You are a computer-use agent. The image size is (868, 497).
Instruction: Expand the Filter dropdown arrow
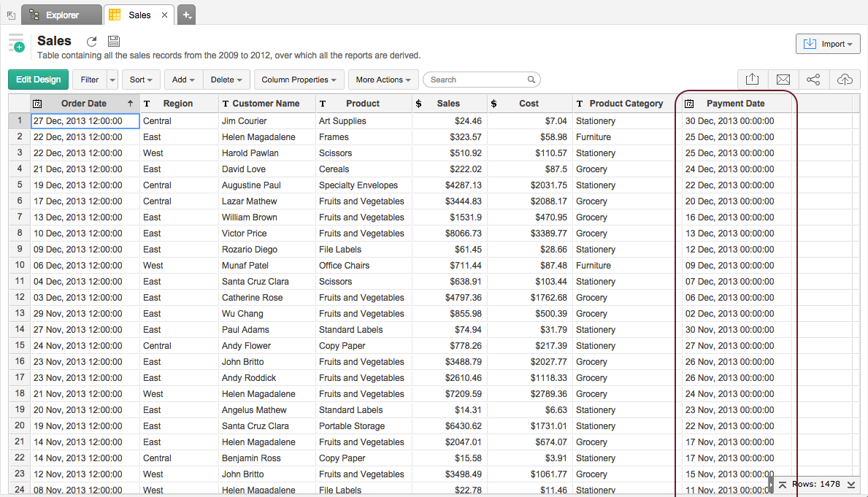[x=112, y=80]
